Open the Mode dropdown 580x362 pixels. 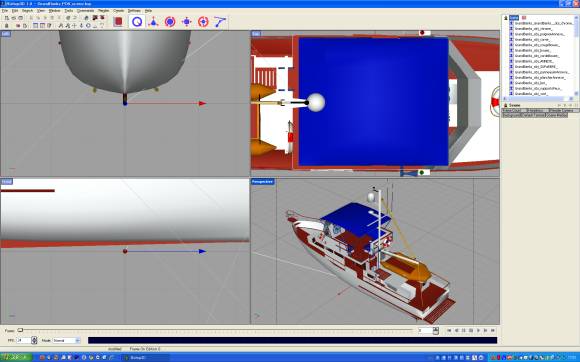(x=66, y=340)
